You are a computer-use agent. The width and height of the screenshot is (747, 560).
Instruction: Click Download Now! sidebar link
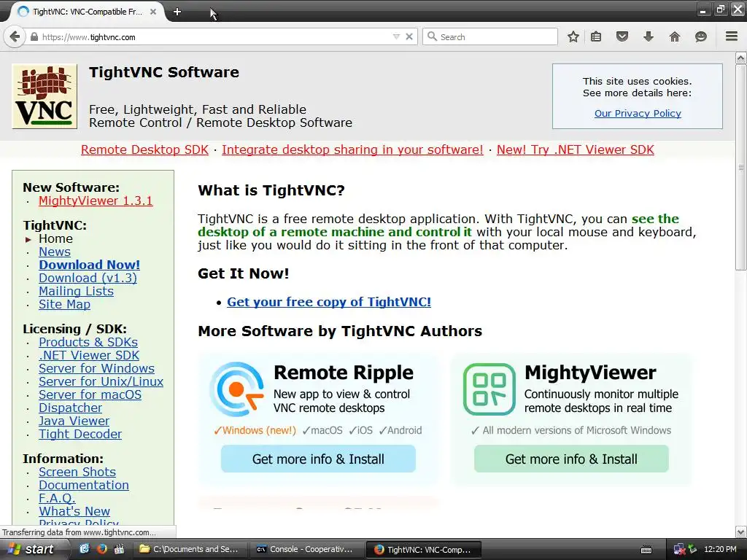pos(90,265)
